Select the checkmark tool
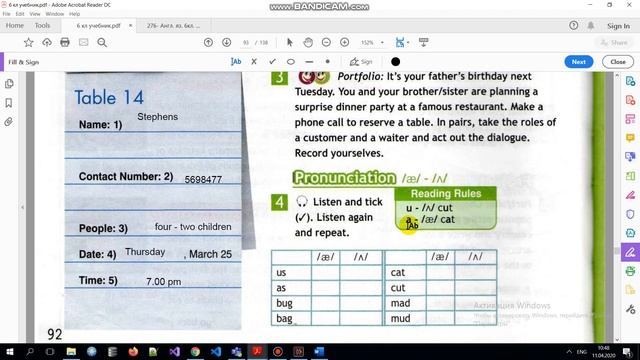The height and width of the screenshot is (360, 640). 272,62
